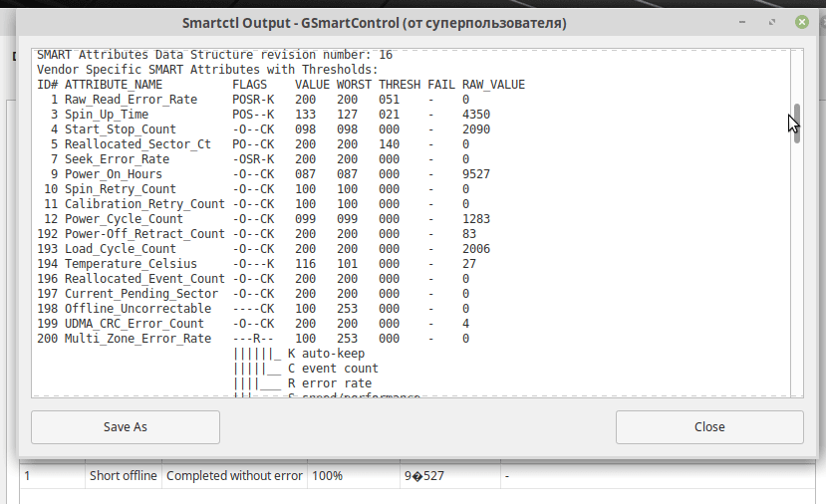
Task: Click the UDMA_CRC_Error_Count attribute text
Action: tap(134, 324)
